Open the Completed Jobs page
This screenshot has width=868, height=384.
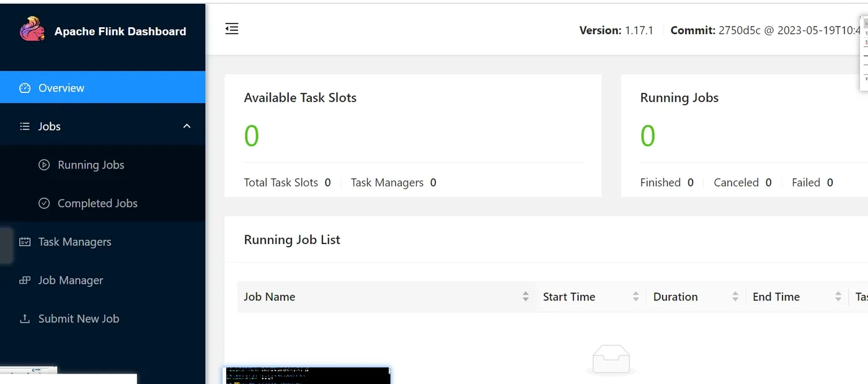pos(102,203)
